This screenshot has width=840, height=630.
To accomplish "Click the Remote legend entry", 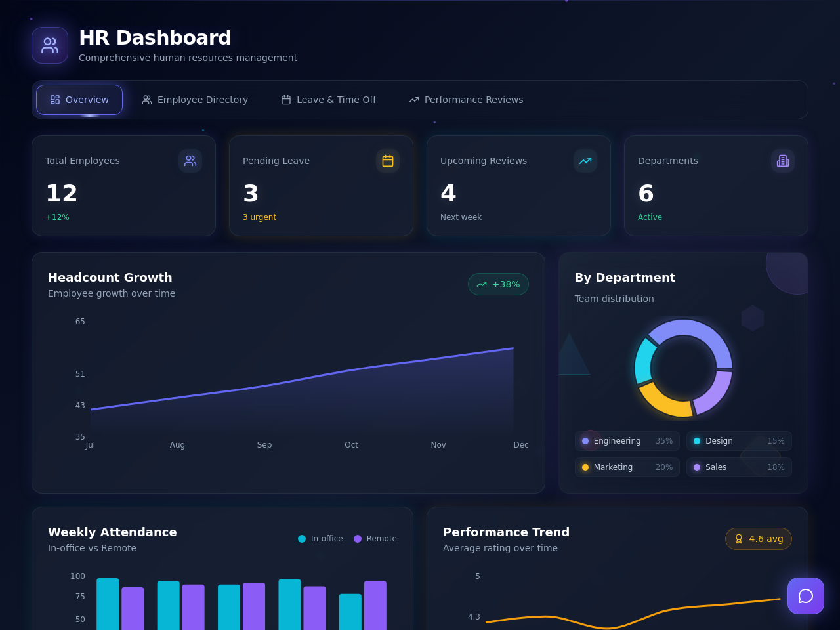I will pyautogui.click(x=375, y=539).
